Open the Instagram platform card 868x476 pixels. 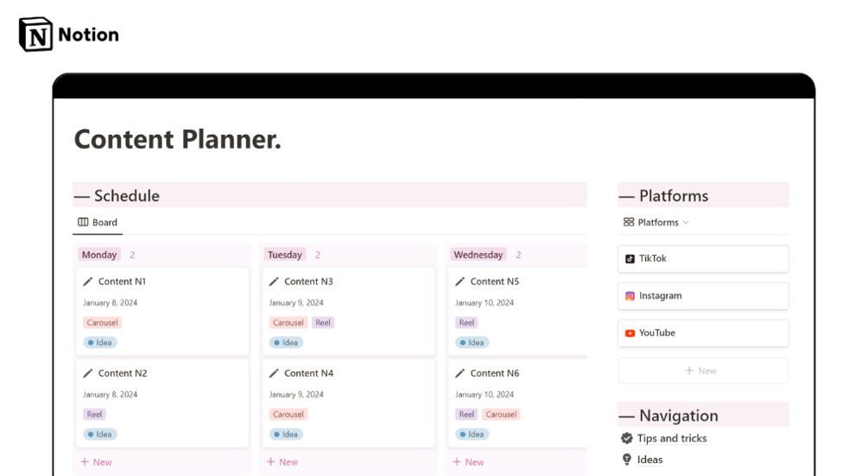pyautogui.click(x=703, y=296)
